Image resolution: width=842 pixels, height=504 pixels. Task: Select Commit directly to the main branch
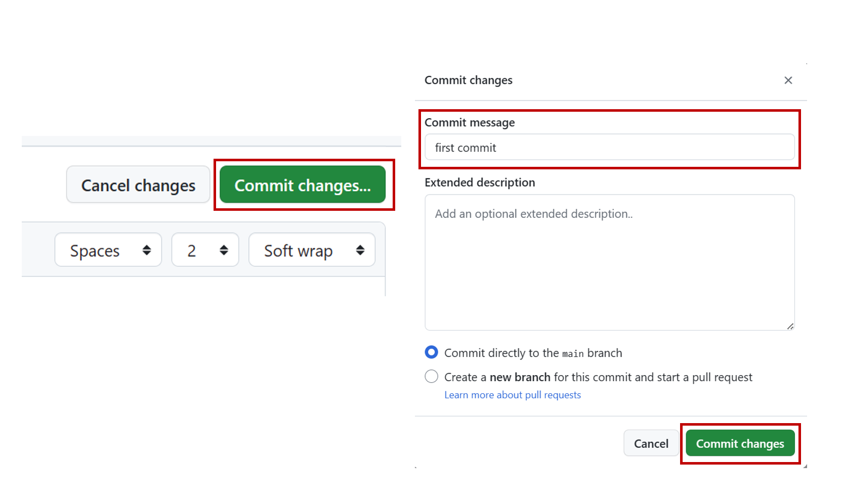click(x=431, y=352)
